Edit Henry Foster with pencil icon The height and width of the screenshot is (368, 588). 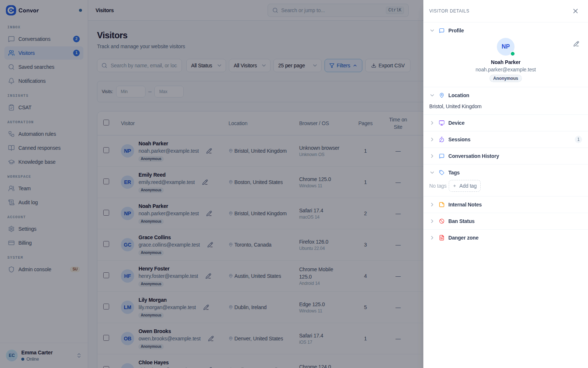(208, 276)
